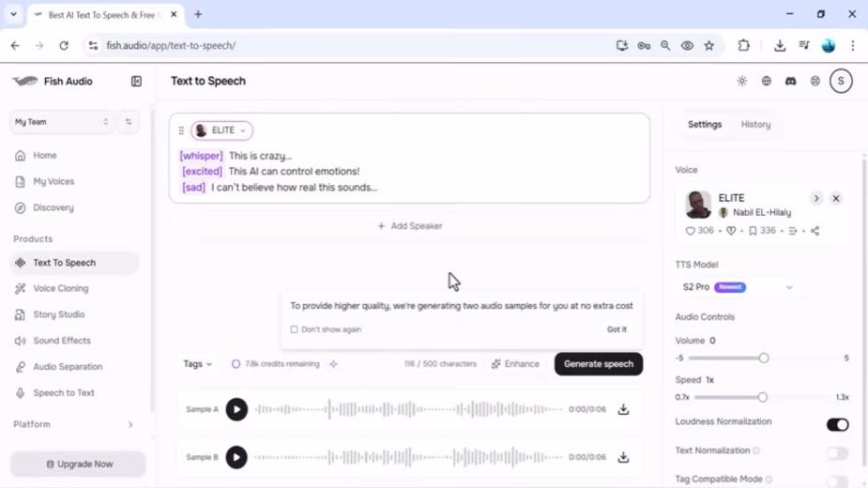Open a new browser tab
Viewport: 868px width, 488px height.
198,14
